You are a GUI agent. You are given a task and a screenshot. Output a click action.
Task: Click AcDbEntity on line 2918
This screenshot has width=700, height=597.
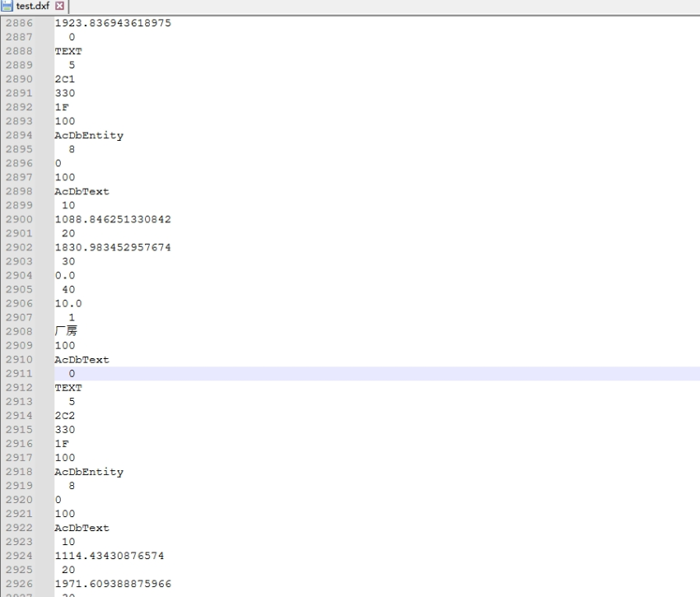point(89,472)
